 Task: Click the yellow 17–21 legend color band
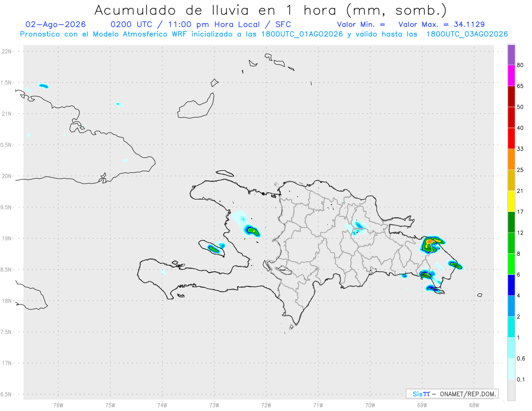coord(511,201)
